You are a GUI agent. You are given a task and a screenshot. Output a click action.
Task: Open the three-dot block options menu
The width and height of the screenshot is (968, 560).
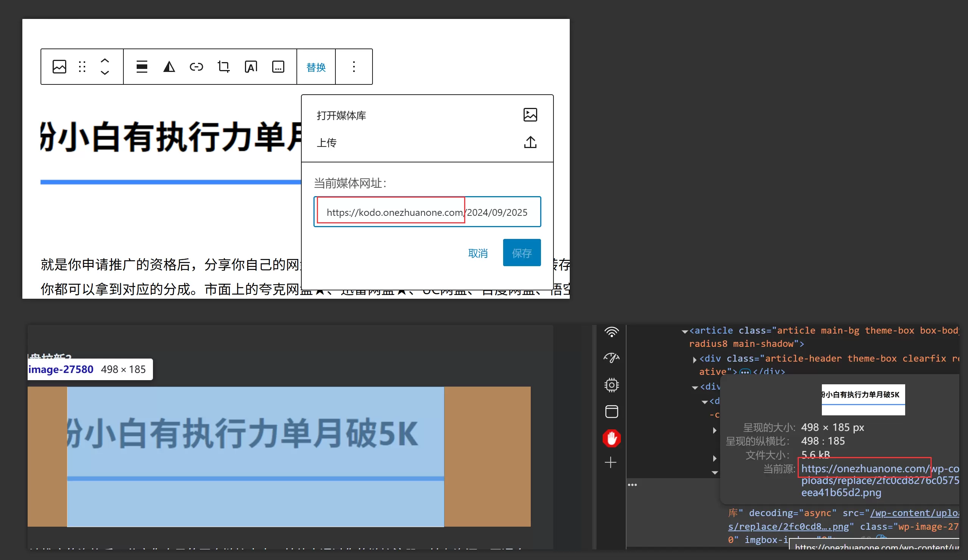point(354,67)
